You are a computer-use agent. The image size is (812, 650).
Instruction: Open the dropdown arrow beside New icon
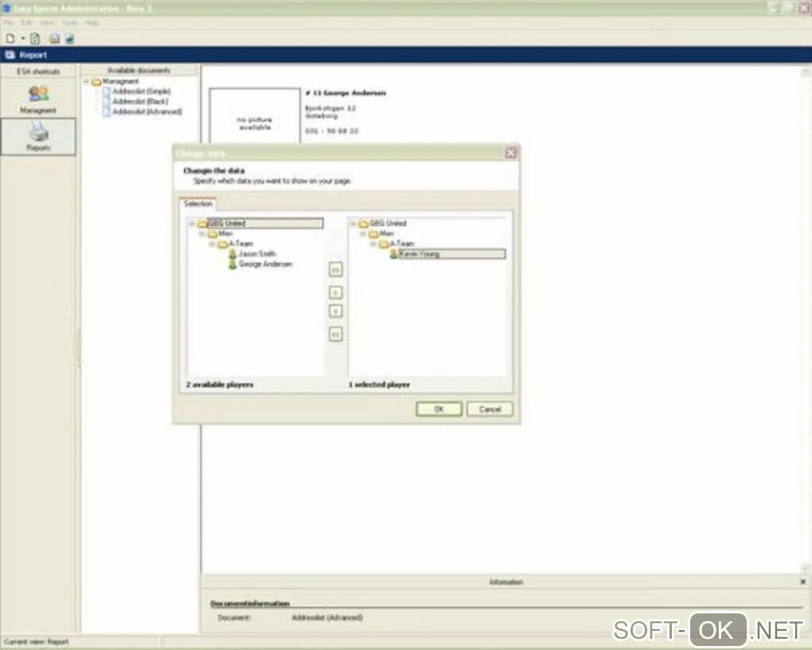[x=23, y=38]
